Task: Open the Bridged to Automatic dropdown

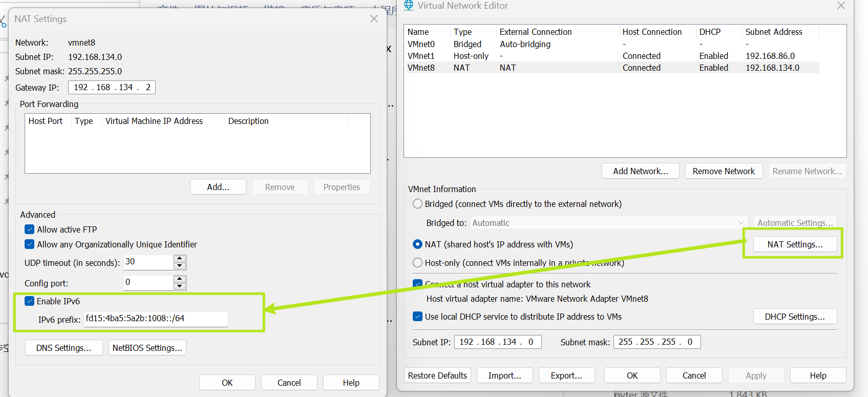Action: click(608, 223)
